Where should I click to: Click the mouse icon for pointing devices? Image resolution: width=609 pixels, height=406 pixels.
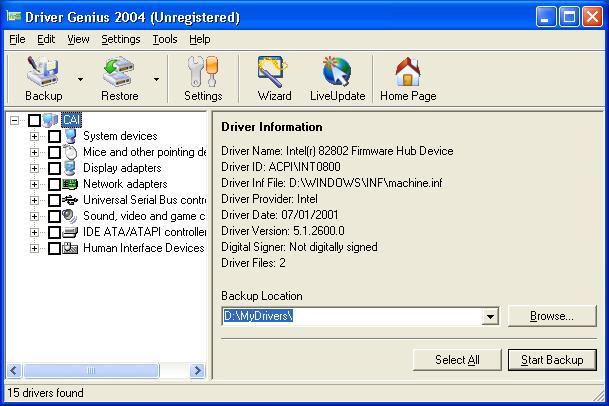(70, 152)
